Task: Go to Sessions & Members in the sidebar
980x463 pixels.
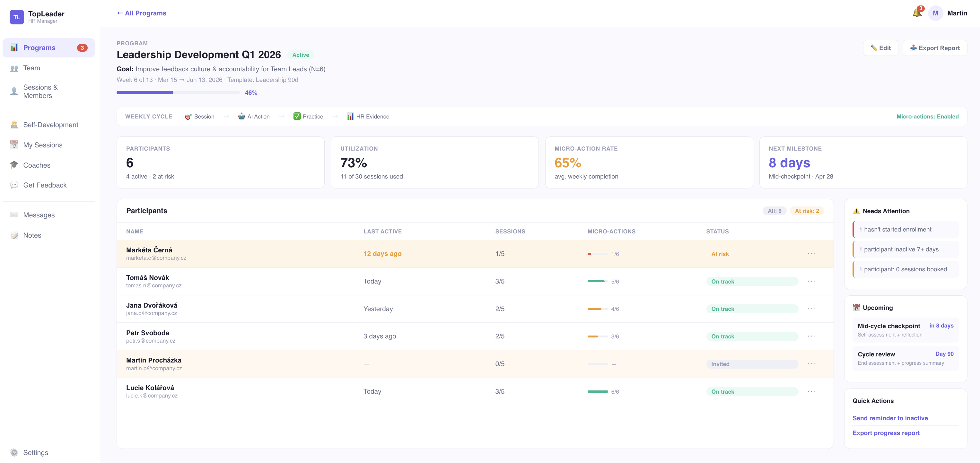Action: tap(40, 91)
